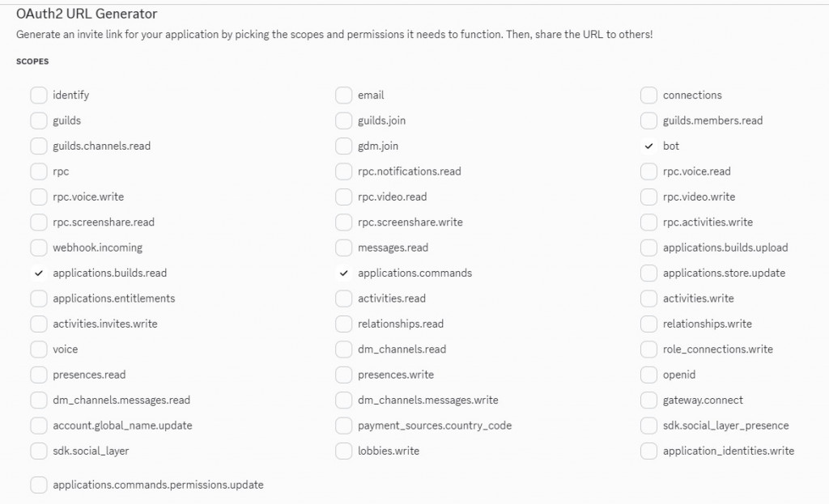Screen dimensions: 829x504
Task: Enable role_connections.write scope
Action: pos(648,349)
